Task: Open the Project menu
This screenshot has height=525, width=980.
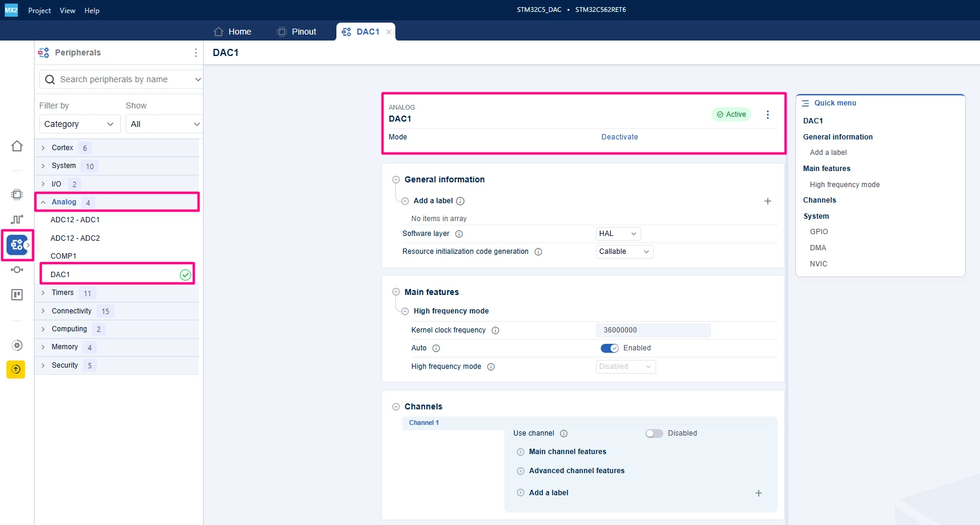Action: tap(39, 11)
